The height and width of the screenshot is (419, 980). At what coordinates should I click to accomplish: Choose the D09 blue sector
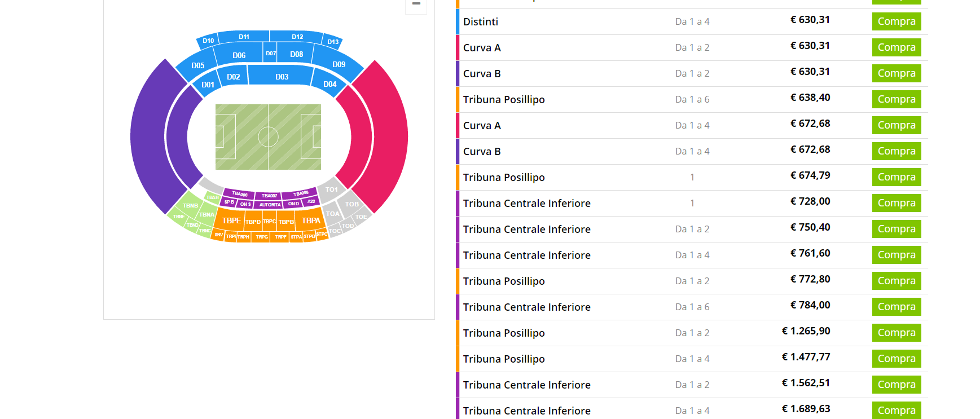pyautogui.click(x=339, y=65)
